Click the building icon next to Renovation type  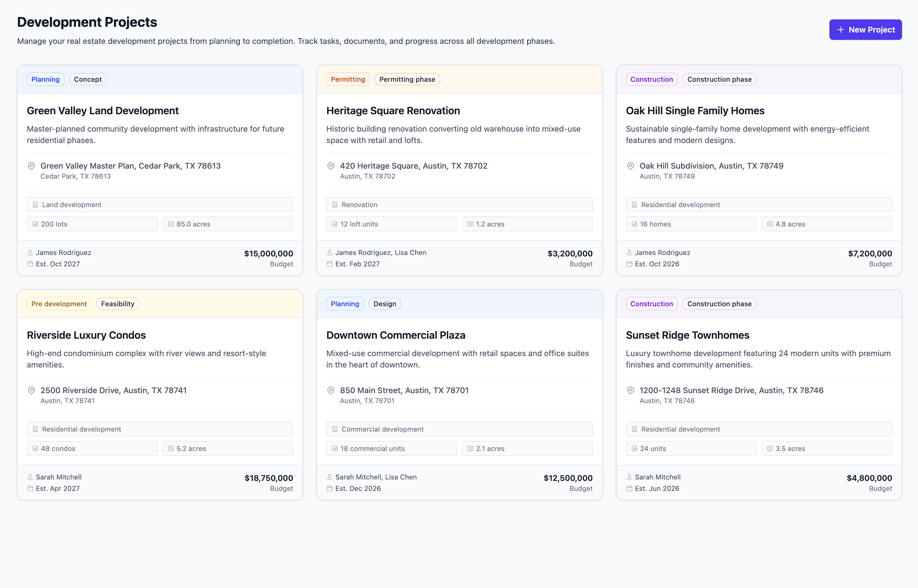tap(334, 205)
